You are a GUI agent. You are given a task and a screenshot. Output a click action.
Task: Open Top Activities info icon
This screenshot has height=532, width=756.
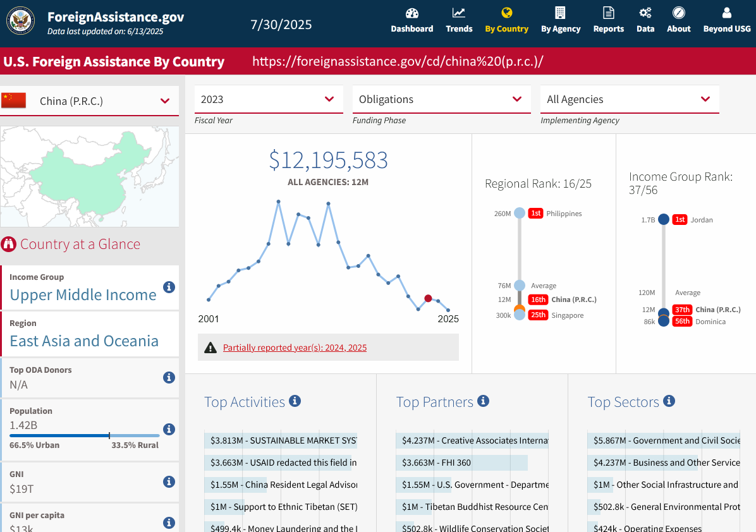tap(295, 401)
